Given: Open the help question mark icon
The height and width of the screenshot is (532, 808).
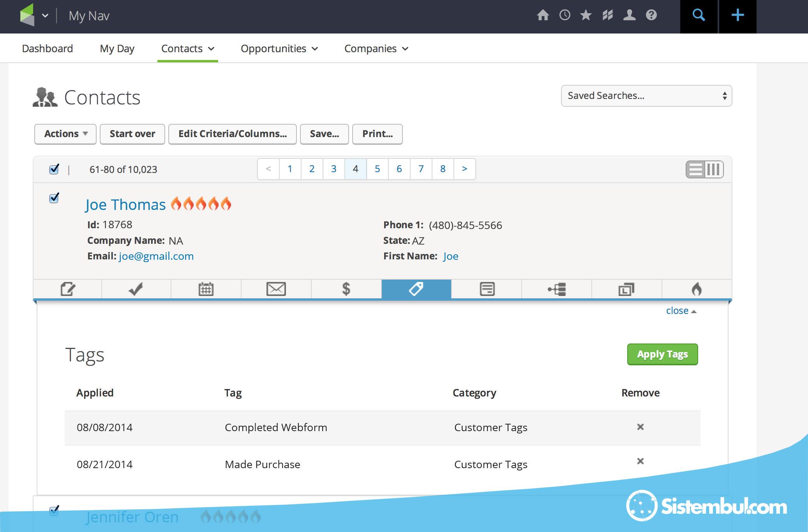Looking at the screenshot, I should (651, 15).
